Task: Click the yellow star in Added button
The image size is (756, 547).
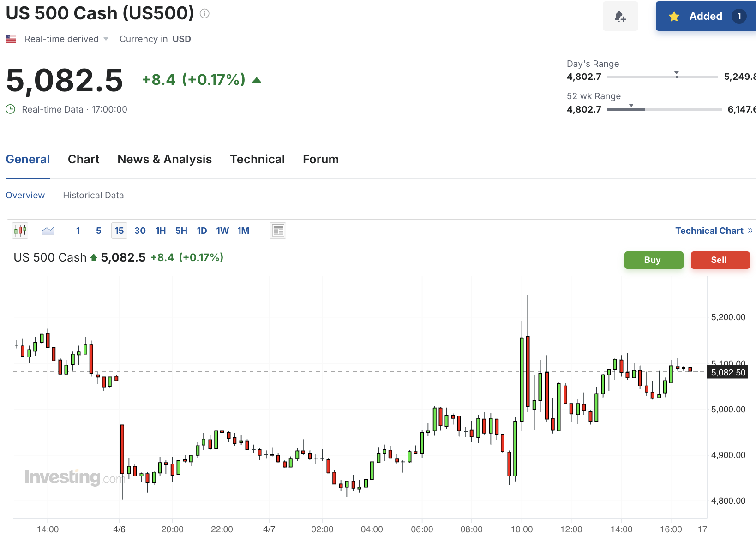Action: tap(674, 17)
